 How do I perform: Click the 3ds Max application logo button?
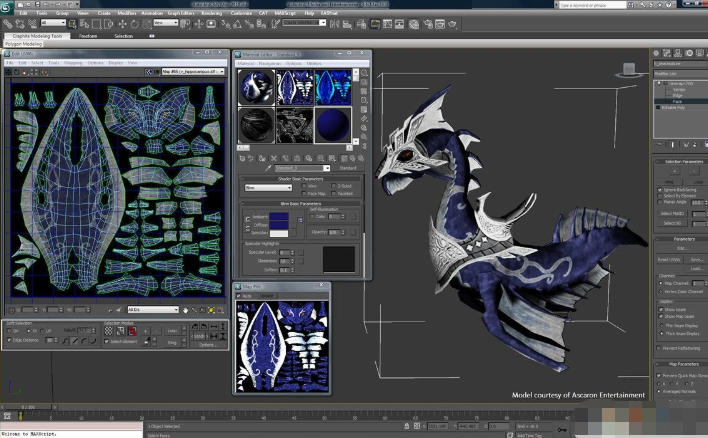point(7,6)
